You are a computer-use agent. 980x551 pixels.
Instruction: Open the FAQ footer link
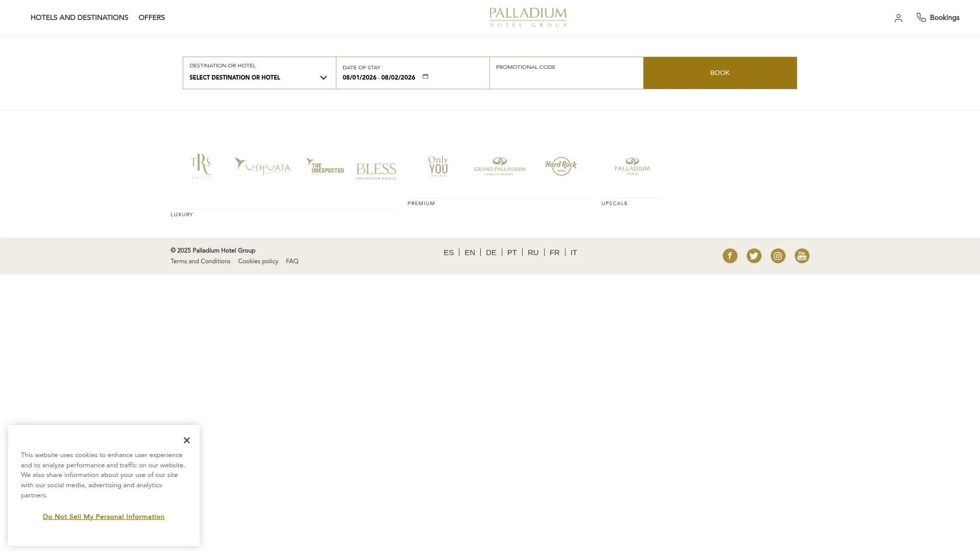click(x=292, y=261)
